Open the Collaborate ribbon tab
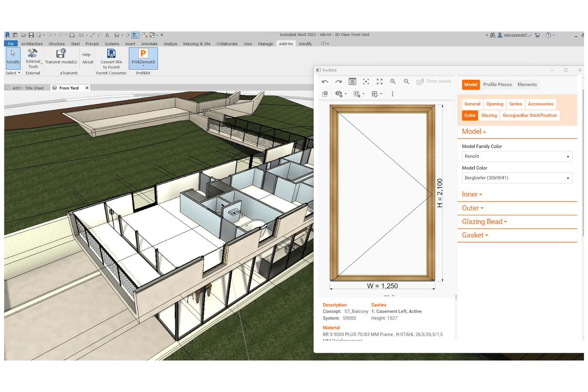 pyautogui.click(x=227, y=44)
